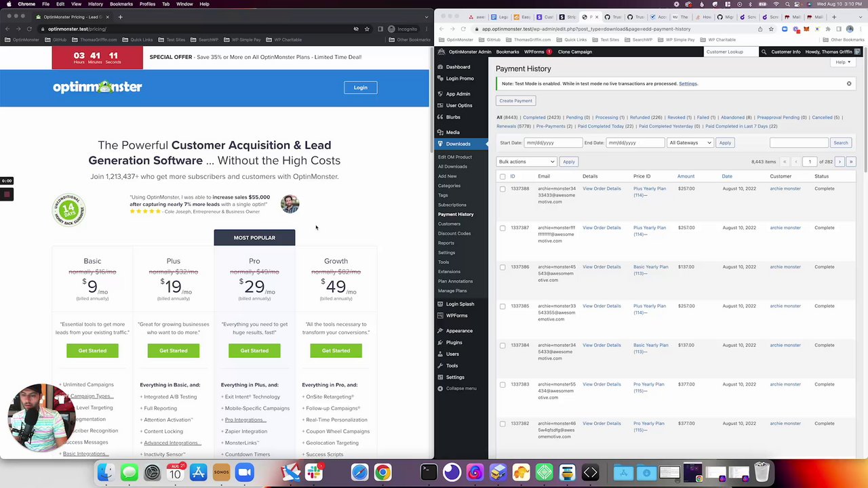Select the checkbox for payment 1337387
The height and width of the screenshot is (488, 868).
tap(502, 228)
